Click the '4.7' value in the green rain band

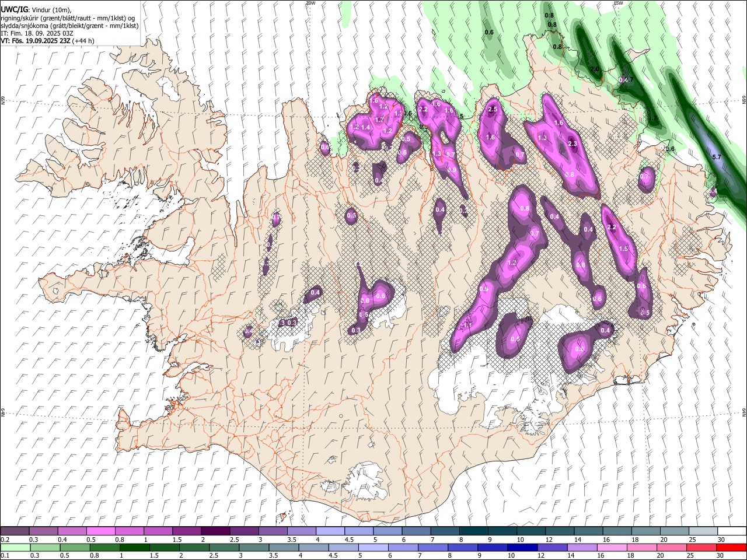pos(629,80)
